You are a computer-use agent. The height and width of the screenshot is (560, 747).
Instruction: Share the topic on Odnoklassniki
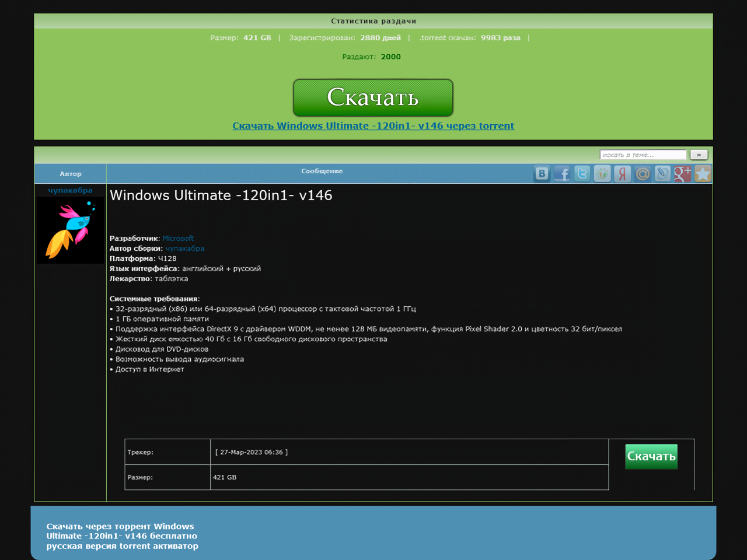(x=602, y=173)
